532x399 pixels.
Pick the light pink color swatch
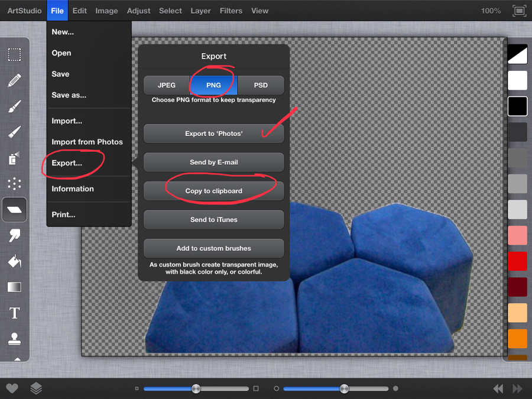click(517, 235)
